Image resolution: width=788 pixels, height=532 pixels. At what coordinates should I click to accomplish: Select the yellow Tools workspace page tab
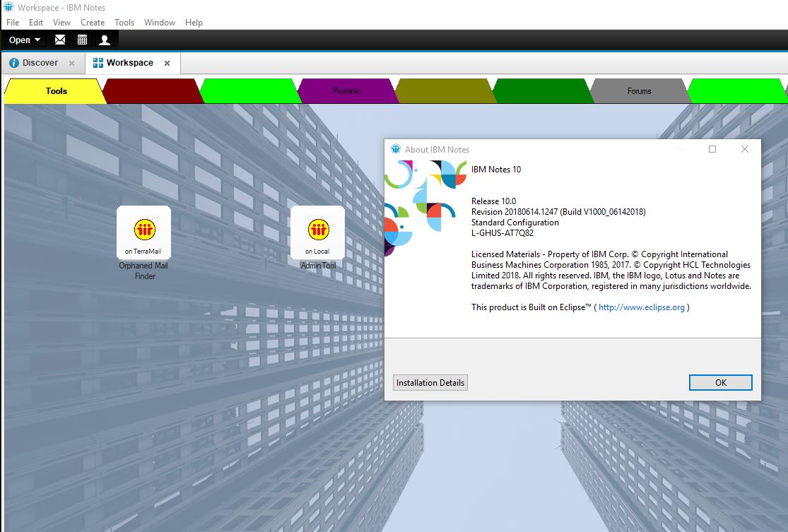pyautogui.click(x=55, y=91)
